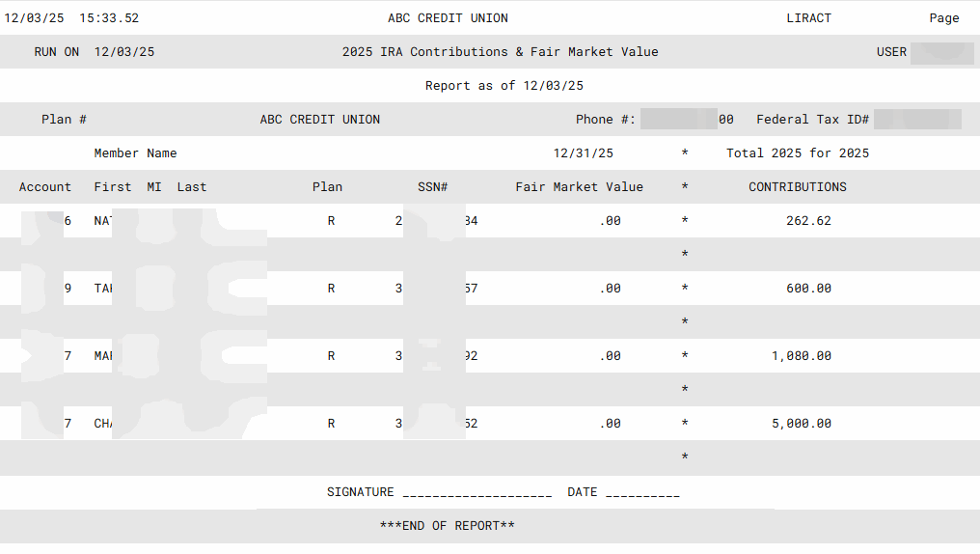Click the LIRACT program name in header

point(808,18)
